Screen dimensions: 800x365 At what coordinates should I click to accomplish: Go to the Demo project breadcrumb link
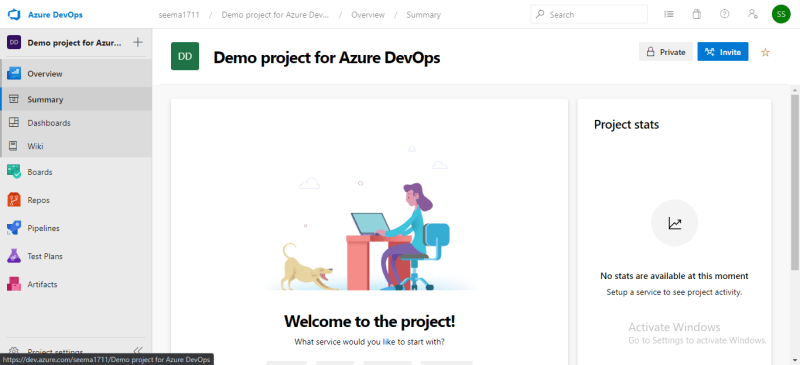[275, 15]
